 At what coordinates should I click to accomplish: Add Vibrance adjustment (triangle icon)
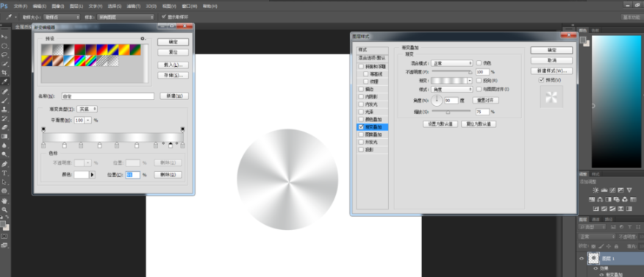[x=629, y=190]
